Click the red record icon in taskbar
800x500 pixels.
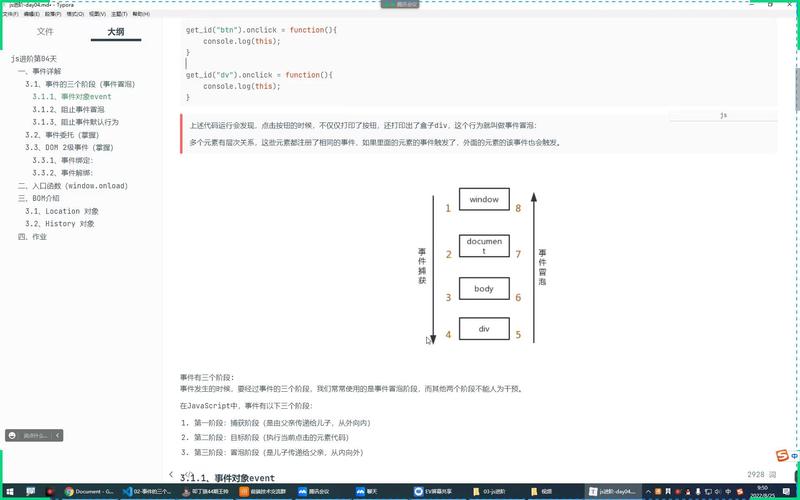click(x=49, y=491)
